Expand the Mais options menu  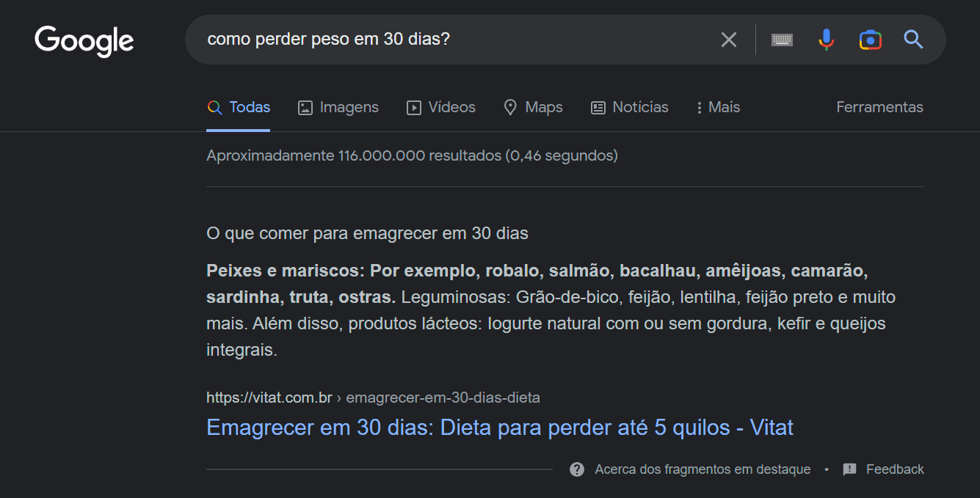point(718,108)
